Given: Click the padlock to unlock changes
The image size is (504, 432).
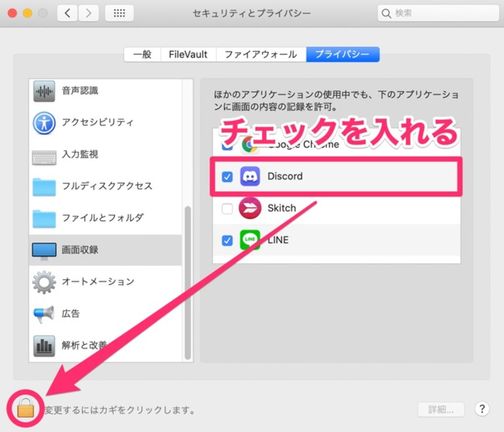Looking at the screenshot, I should (25, 408).
